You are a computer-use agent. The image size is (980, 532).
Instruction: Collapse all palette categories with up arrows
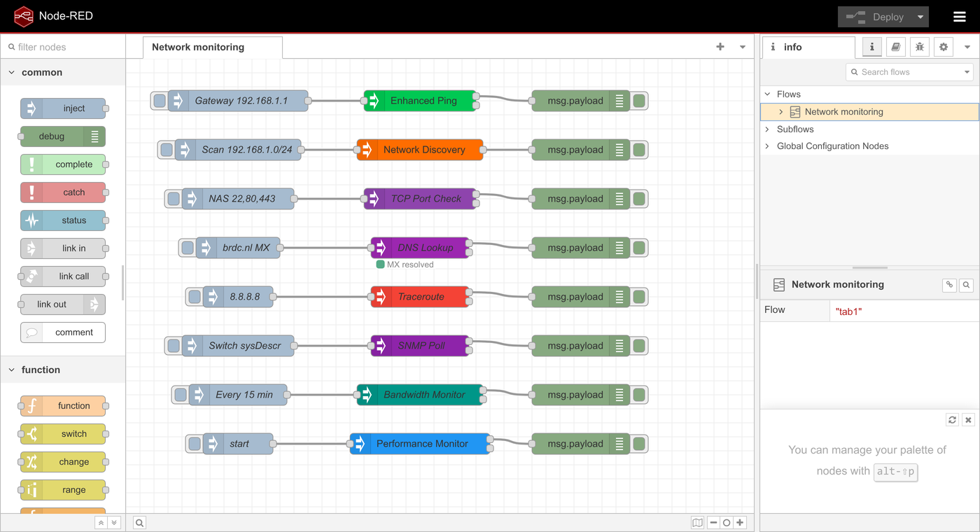click(101, 523)
